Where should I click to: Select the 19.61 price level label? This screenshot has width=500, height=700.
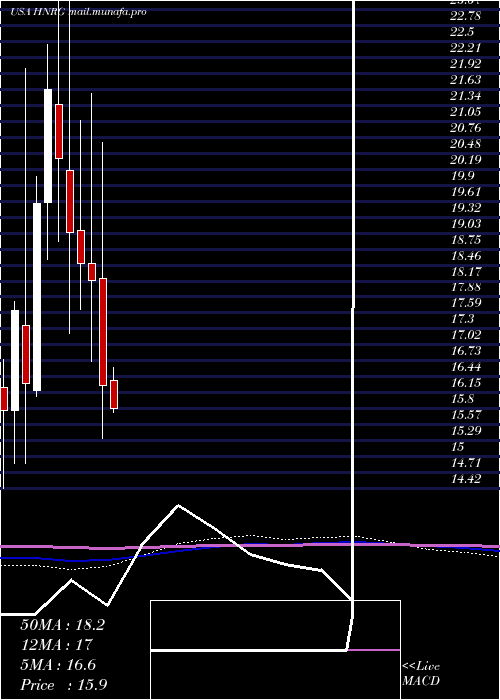pyautogui.click(x=466, y=192)
